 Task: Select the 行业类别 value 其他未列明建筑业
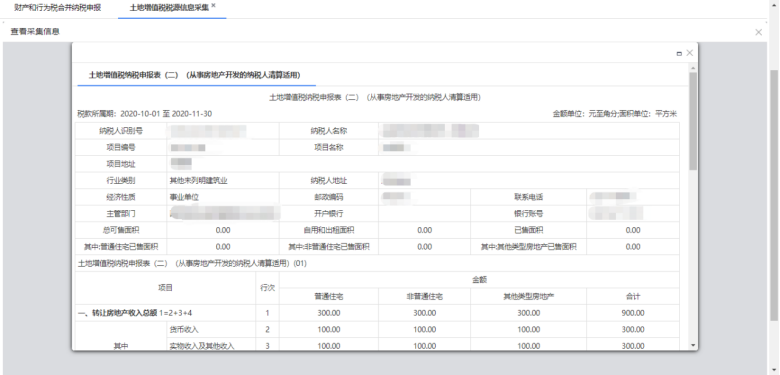click(x=199, y=181)
